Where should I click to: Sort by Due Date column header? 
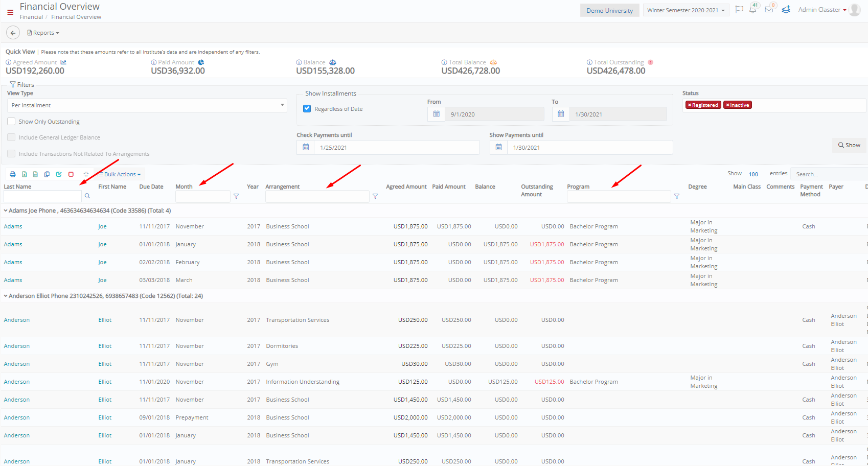coord(151,187)
